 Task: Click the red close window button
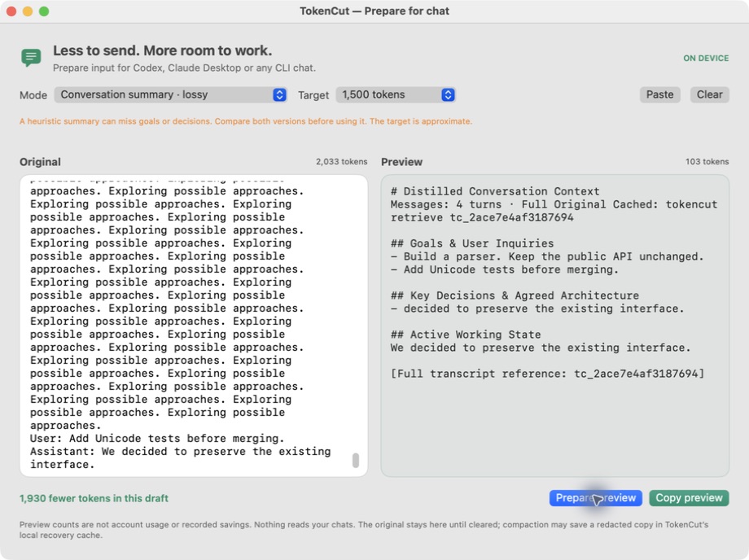tap(11, 11)
